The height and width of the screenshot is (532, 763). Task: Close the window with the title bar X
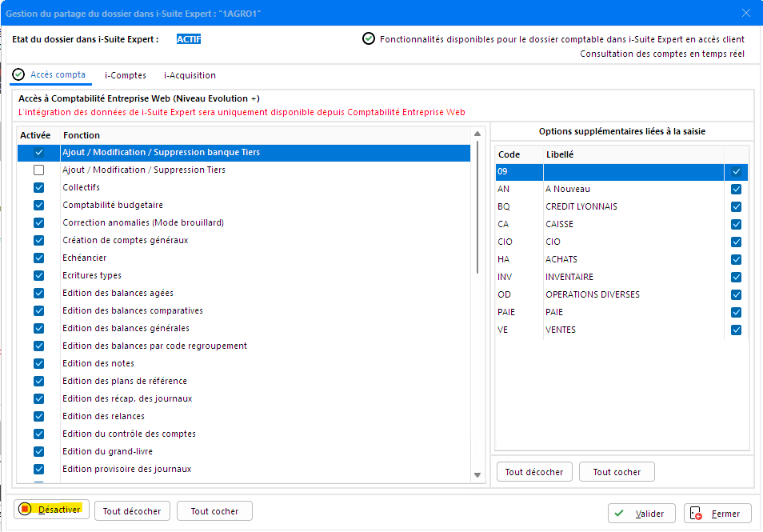[x=745, y=14]
